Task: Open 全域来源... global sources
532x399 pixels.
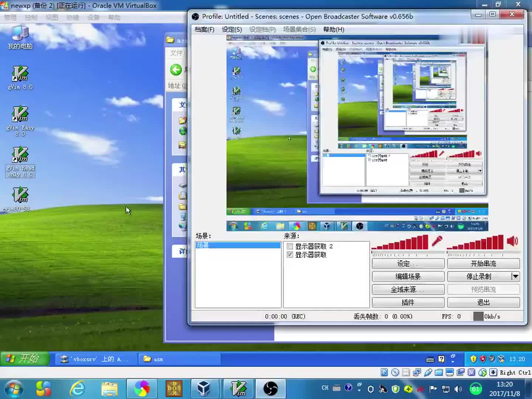Action: point(408,289)
